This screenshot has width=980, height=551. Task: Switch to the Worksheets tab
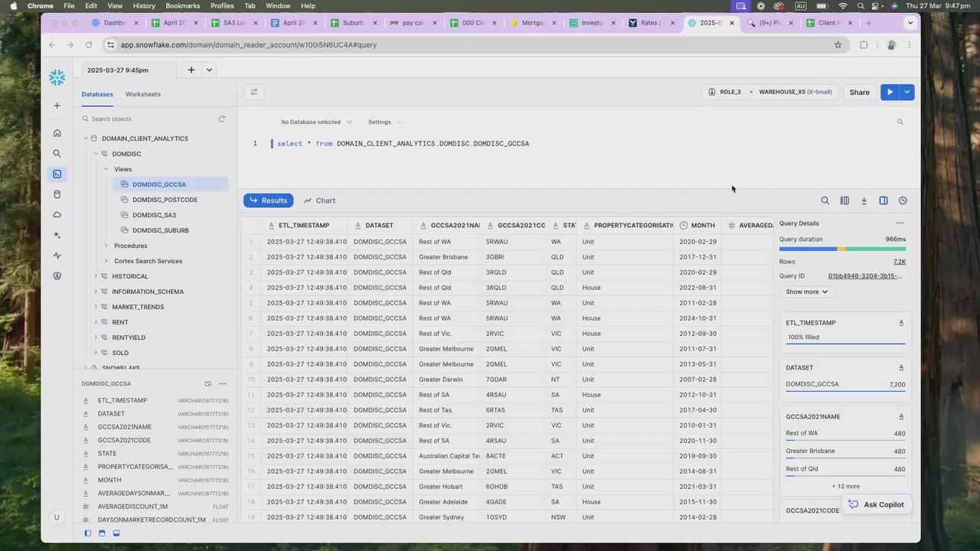pos(143,94)
